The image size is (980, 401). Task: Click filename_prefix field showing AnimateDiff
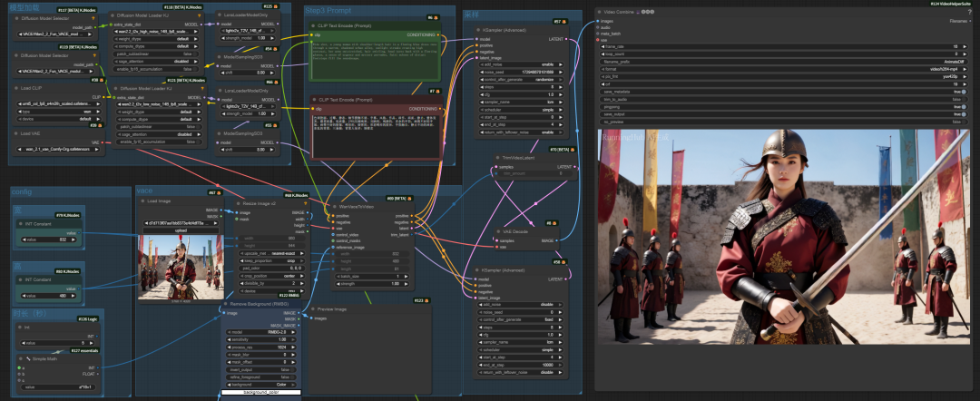click(x=782, y=62)
